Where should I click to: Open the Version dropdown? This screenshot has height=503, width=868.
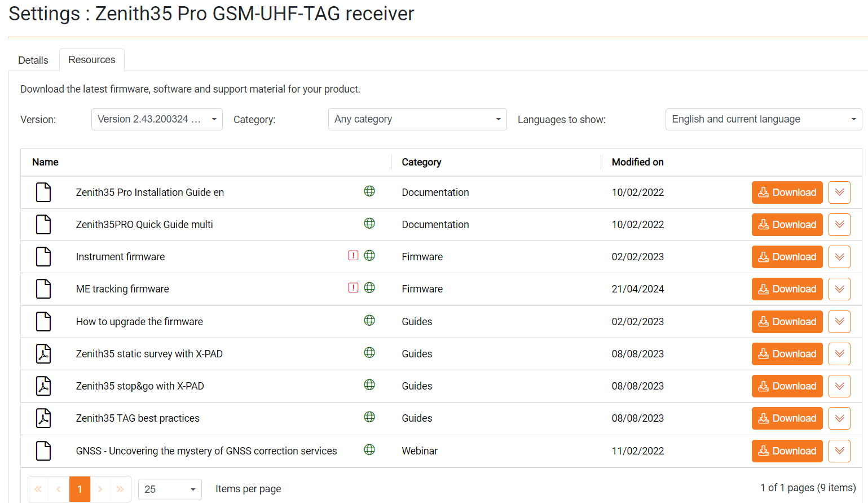157,120
